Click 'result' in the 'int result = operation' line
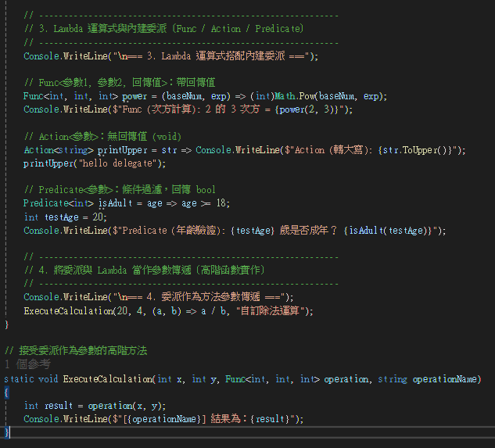 (x=59, y=406)
